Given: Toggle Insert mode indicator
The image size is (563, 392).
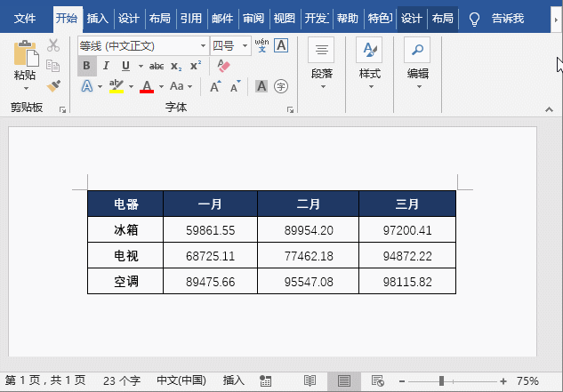Looking at the screenshot, I should [x=233, y=380].
